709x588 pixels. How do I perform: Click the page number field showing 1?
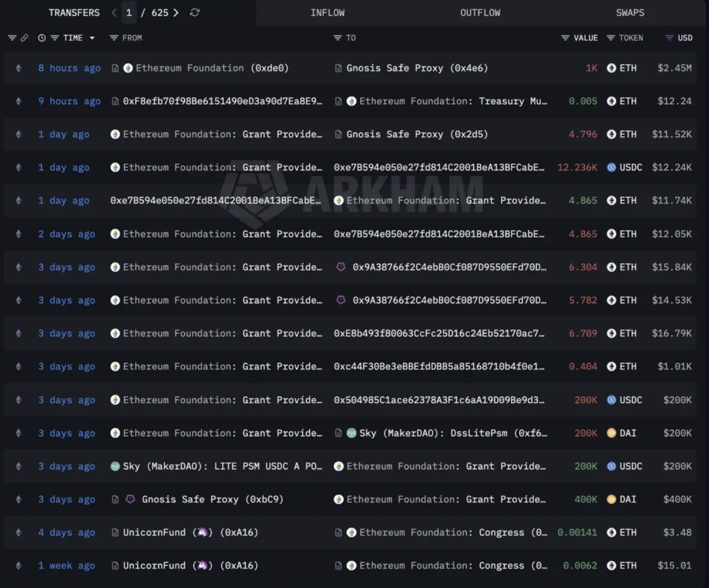pyautogui.click(x=129, y=12)
